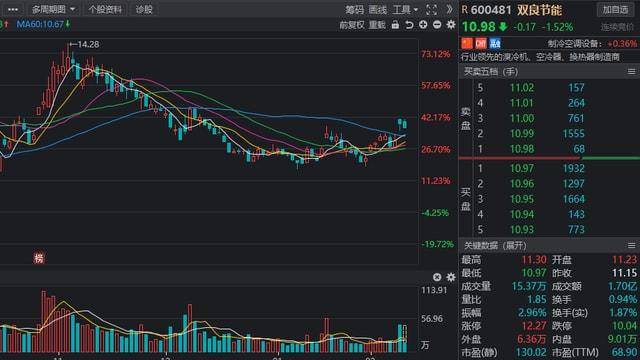Zoom out with the minus icon

point(437,25)
